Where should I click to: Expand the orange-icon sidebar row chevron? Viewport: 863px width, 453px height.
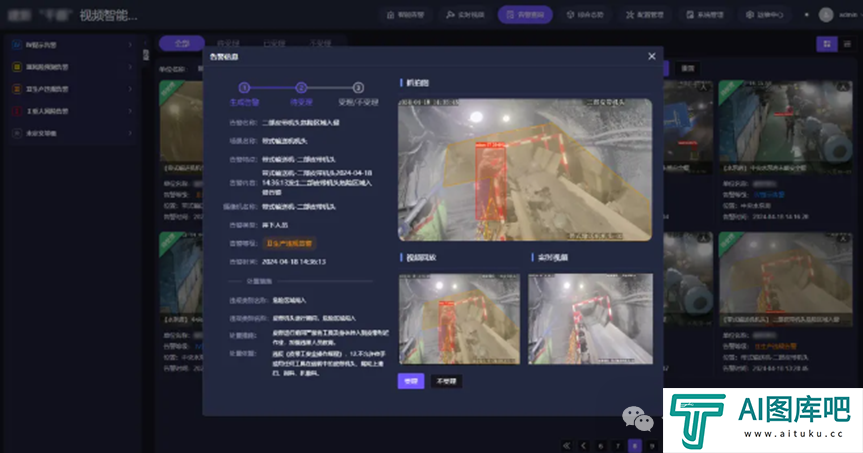[130, 89]
